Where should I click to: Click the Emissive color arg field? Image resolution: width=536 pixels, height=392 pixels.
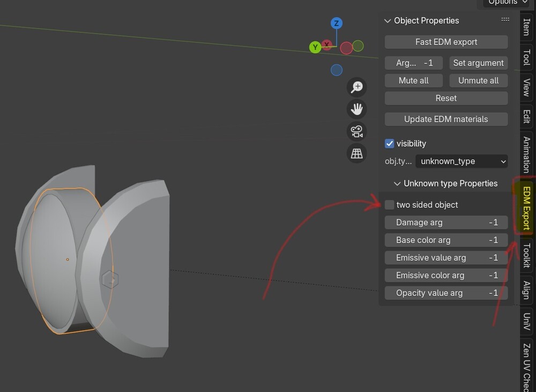pos(446,276)
